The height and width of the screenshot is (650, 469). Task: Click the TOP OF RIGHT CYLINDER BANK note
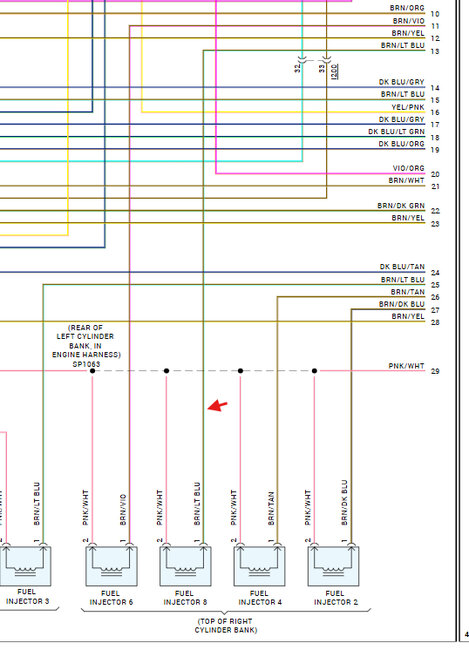226,626
